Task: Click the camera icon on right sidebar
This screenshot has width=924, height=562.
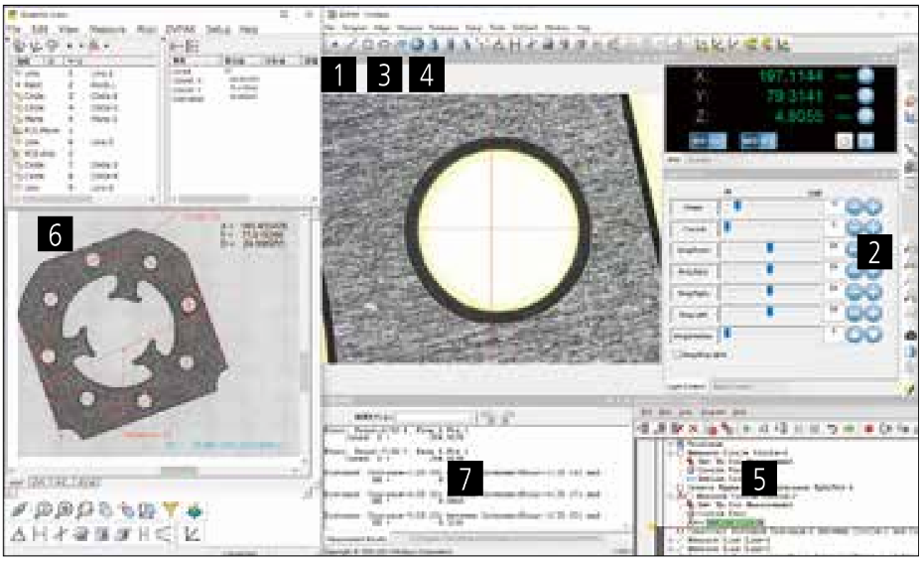Action: 911,336
